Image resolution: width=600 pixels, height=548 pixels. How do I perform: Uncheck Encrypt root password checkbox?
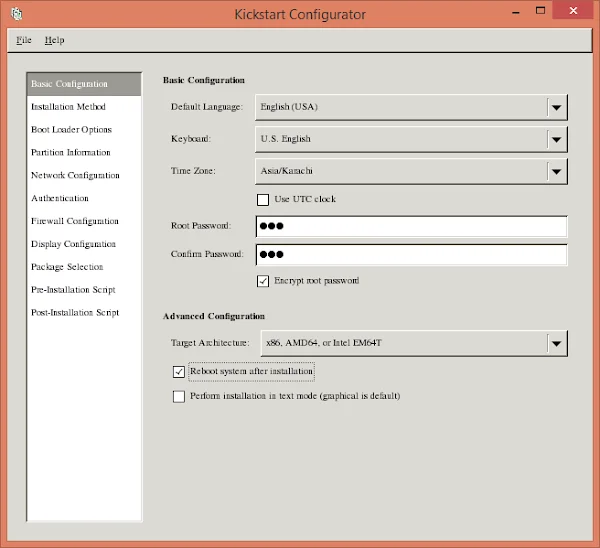[x=263, y=281]
